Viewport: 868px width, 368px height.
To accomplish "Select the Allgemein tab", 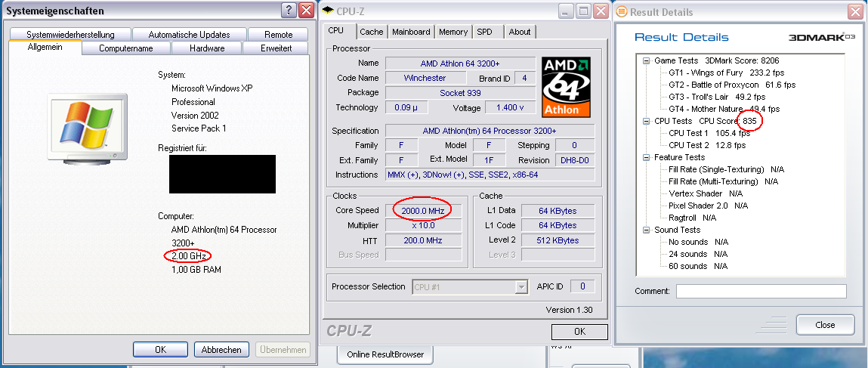I will click(x=45, y=47).
